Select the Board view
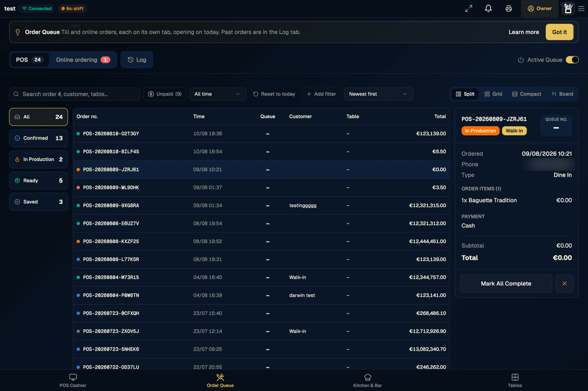The image size is (588, 391). click(562, 94)
